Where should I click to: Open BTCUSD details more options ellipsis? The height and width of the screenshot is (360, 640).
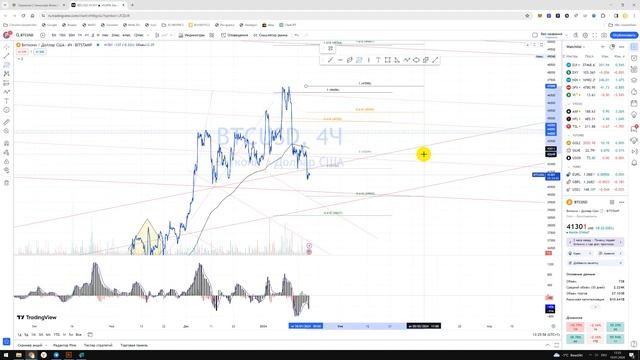coord(622,202)
